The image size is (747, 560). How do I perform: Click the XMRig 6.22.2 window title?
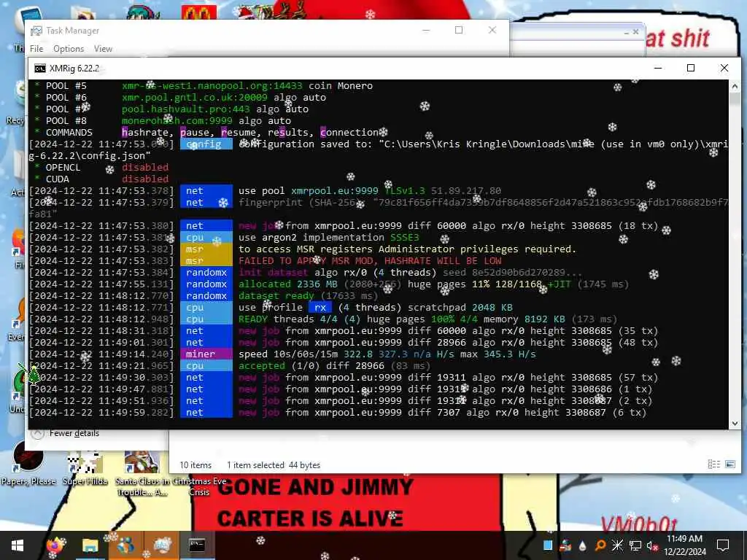(74, 69)
